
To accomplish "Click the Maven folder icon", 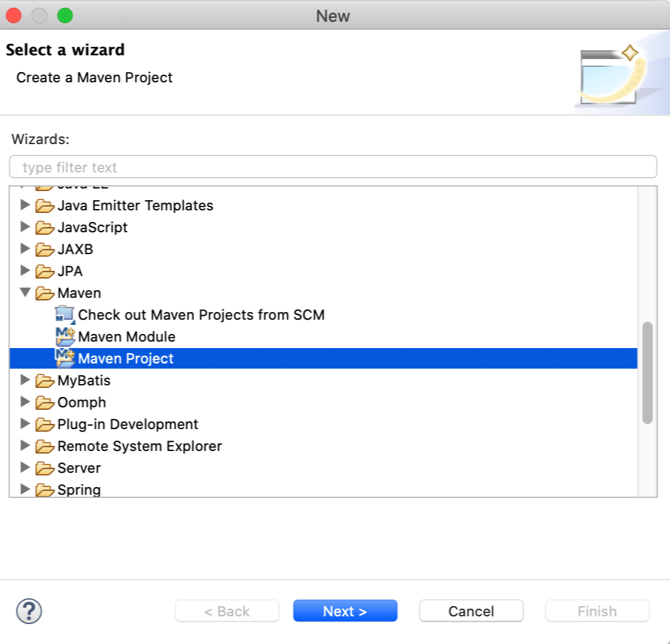I will (45, 293).
